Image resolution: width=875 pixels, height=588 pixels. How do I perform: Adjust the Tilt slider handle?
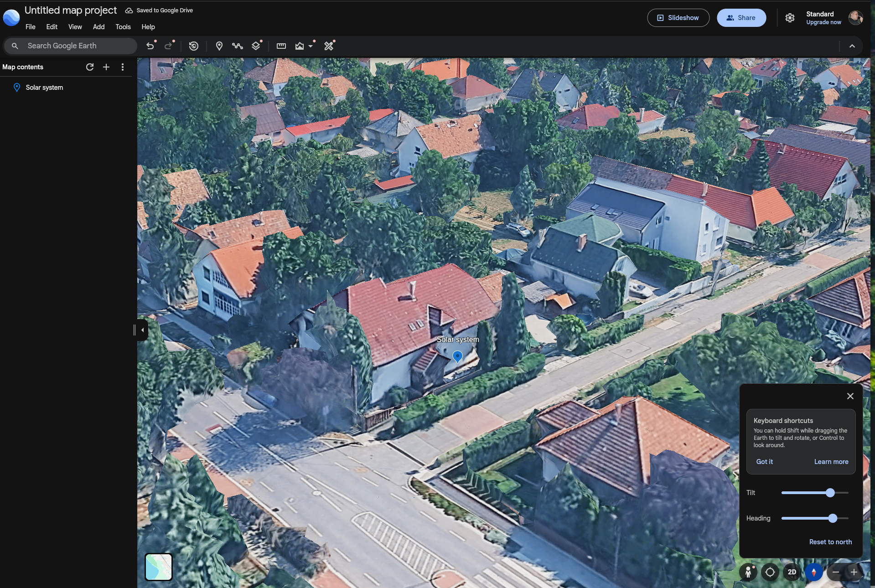coord(830,493)
